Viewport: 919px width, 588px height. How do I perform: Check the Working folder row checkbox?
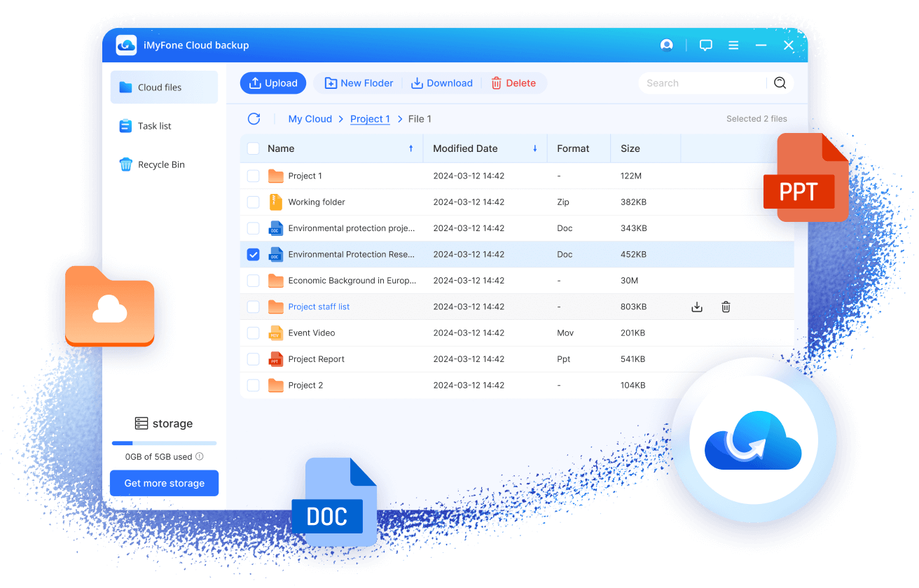(254, 202)
